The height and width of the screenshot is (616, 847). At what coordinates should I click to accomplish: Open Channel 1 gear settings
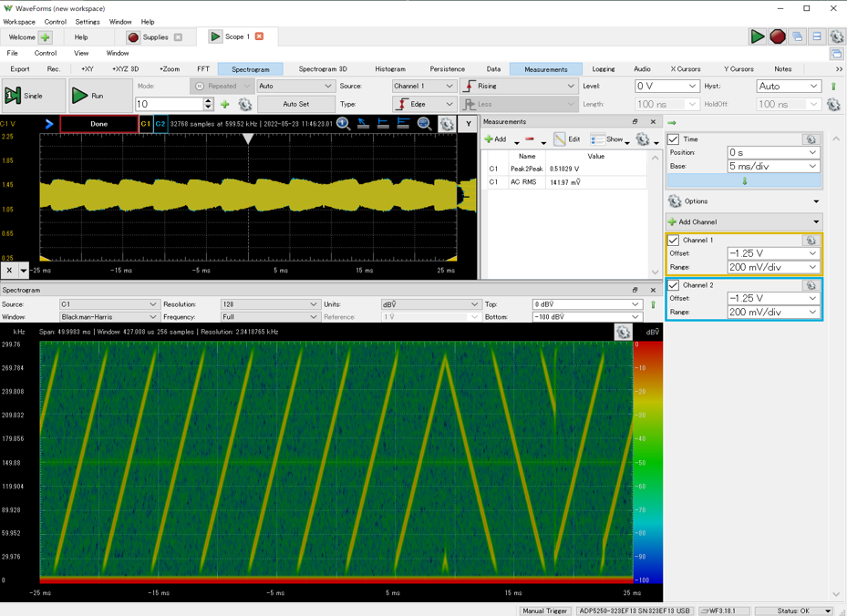(x=810, y=241)
